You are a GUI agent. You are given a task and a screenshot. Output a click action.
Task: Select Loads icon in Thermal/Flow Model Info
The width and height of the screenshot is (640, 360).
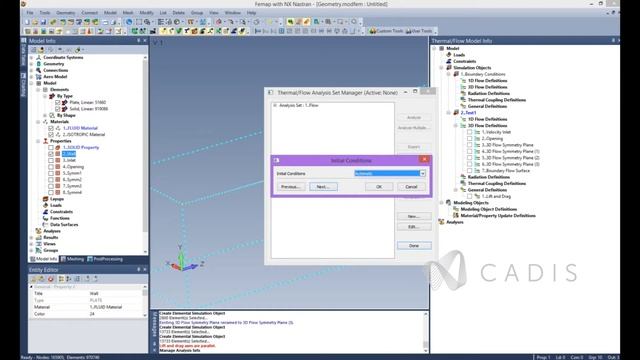449,55
